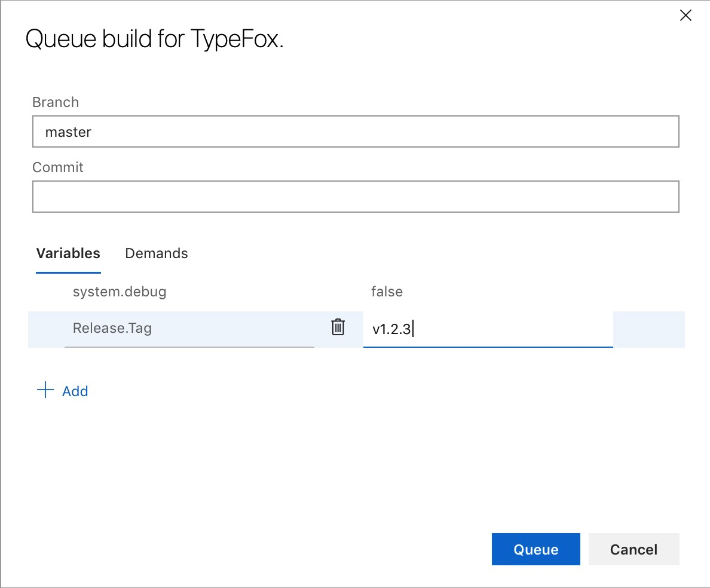Click highlighted row area right of v1.2.3 field
Screen dimensions: 710x588
coord(649,329)
